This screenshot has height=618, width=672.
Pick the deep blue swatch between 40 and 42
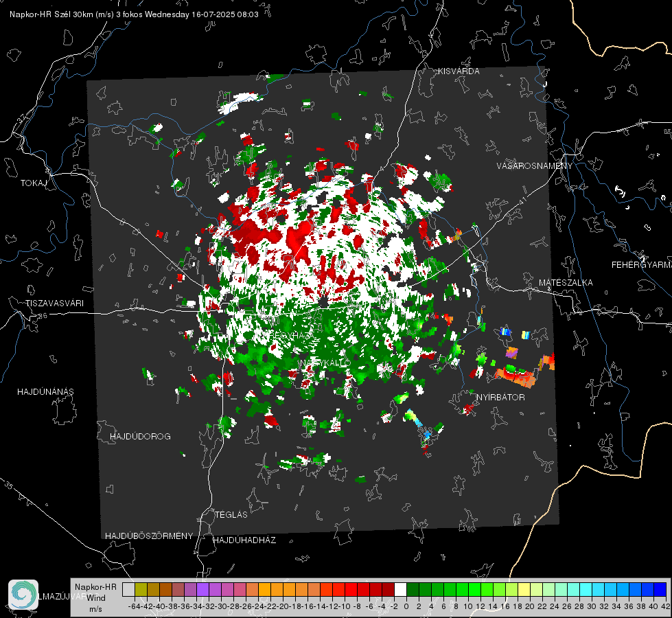[x=660, y=589]
